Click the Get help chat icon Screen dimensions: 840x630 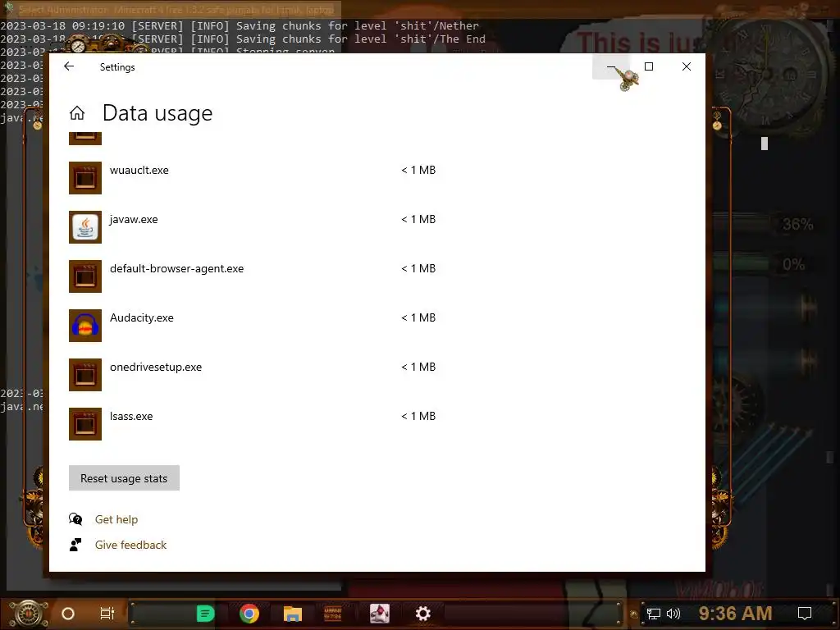tap(75, 519)
